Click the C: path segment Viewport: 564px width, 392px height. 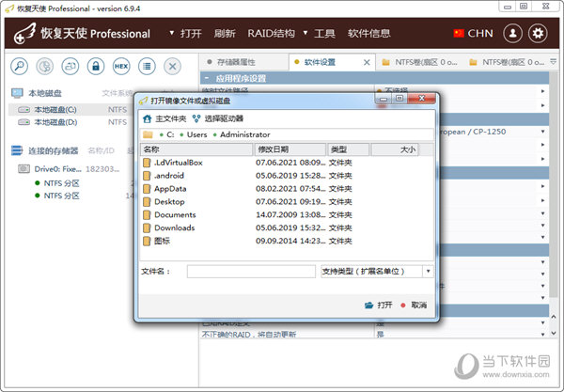point(170,134)
